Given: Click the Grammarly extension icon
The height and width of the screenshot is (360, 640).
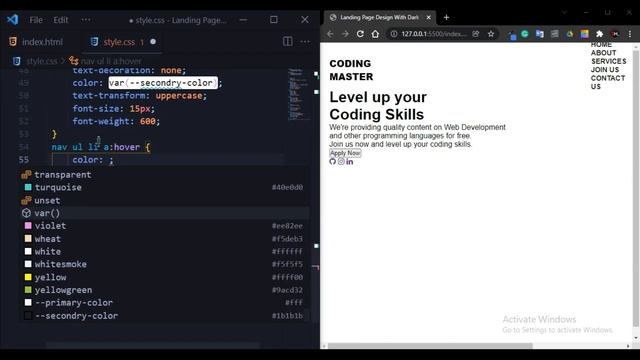Looking at the screenshot, I should point(525,34).
